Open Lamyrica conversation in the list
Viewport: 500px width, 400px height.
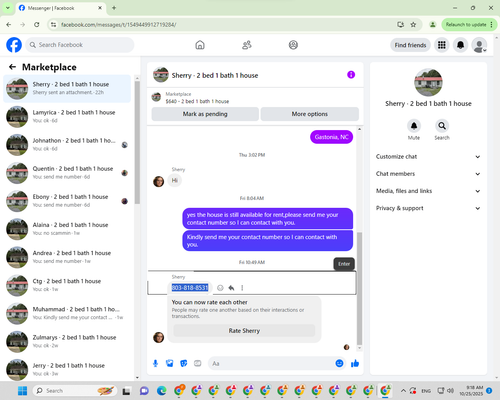[x=67, y=116]
